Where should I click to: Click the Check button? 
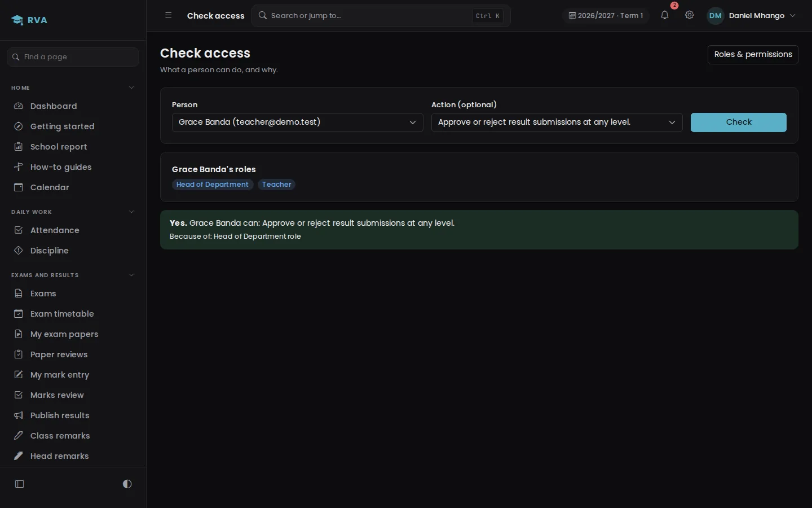coord(738,122)
